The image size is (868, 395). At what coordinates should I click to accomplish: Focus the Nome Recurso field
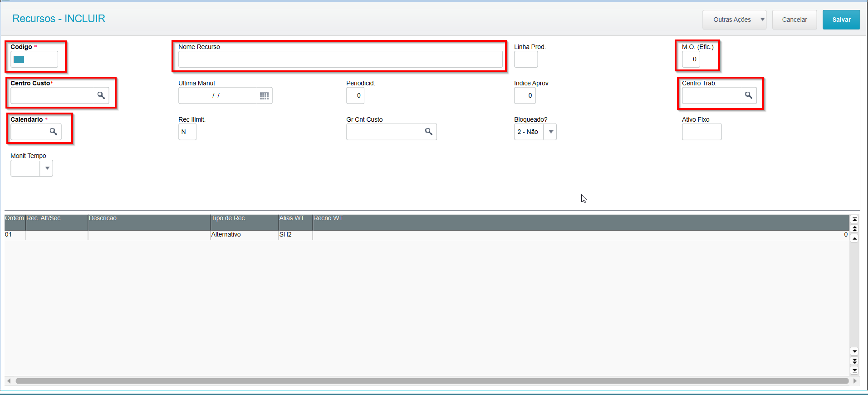tap(340, 59)
